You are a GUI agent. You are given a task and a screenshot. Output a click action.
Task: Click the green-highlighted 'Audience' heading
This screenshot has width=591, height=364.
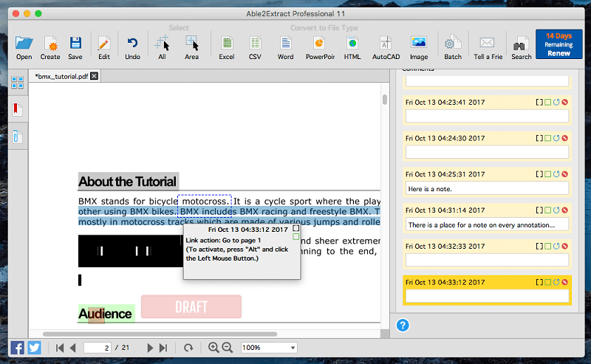tap(106, 314)
